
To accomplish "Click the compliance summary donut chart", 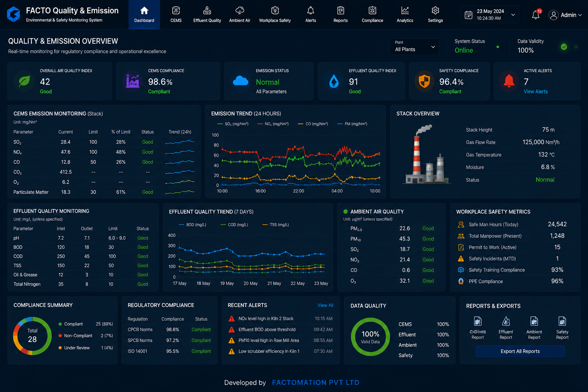I will (x=32, y=336).
